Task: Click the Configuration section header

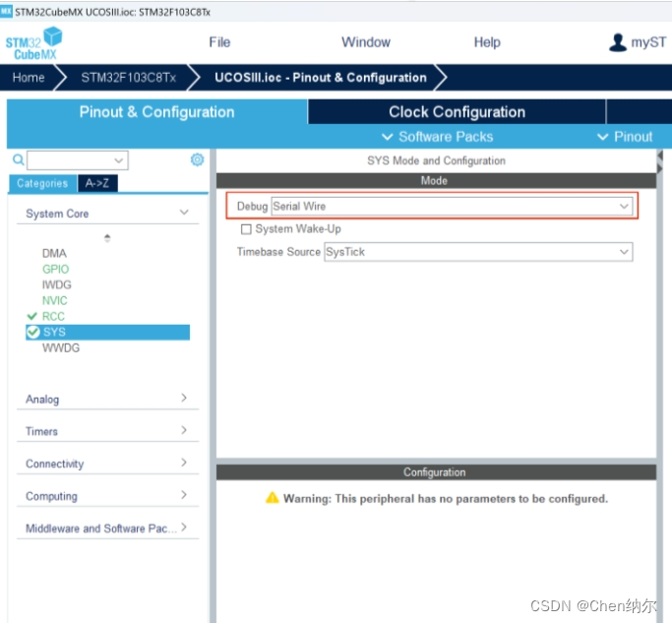Action: [x=436, y=472]
